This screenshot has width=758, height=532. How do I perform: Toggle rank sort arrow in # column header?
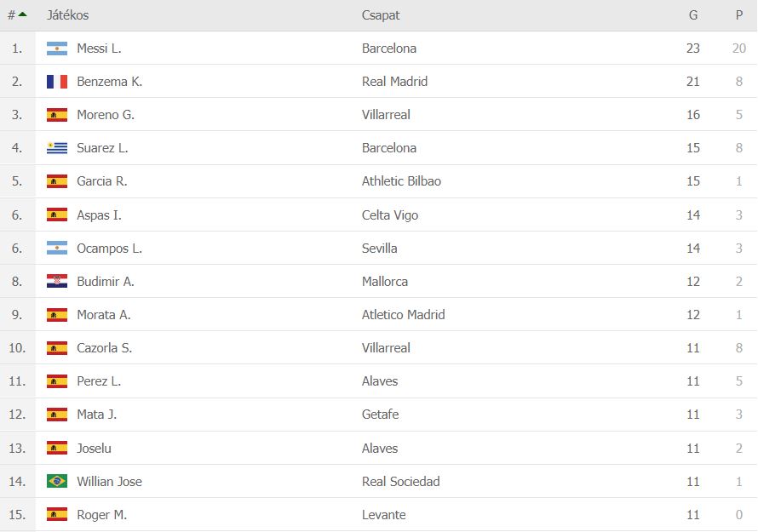pos(22,14)
